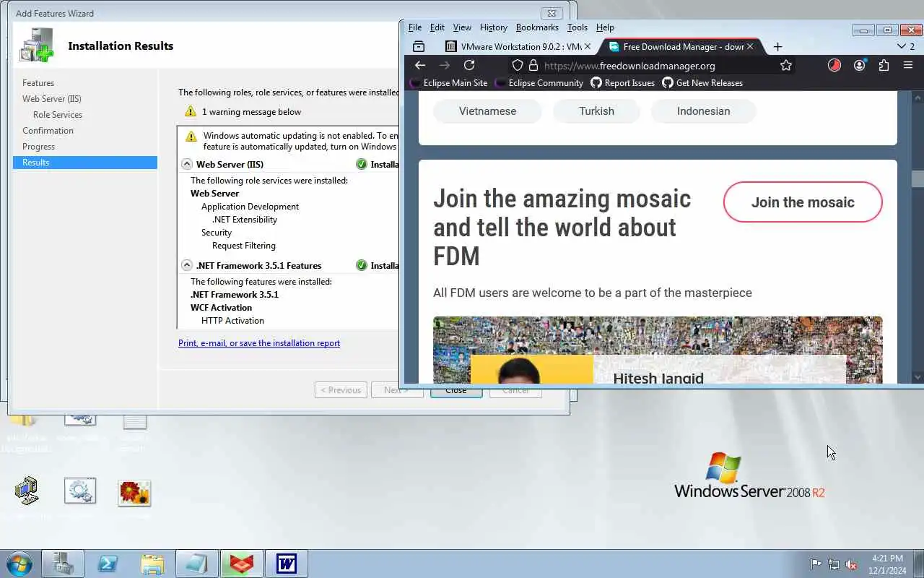924x578 pixels.
Task: Click the network tray icon
Action: 834,564
